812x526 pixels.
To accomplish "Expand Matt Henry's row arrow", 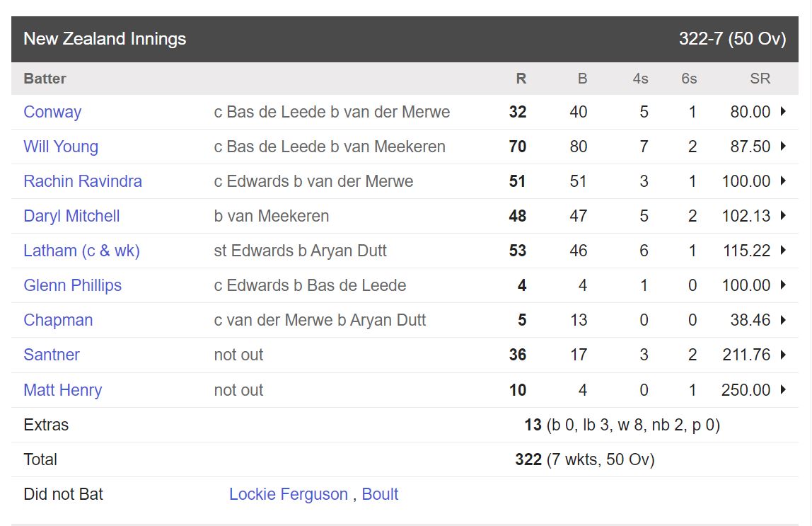I will (x=783, y=390).
